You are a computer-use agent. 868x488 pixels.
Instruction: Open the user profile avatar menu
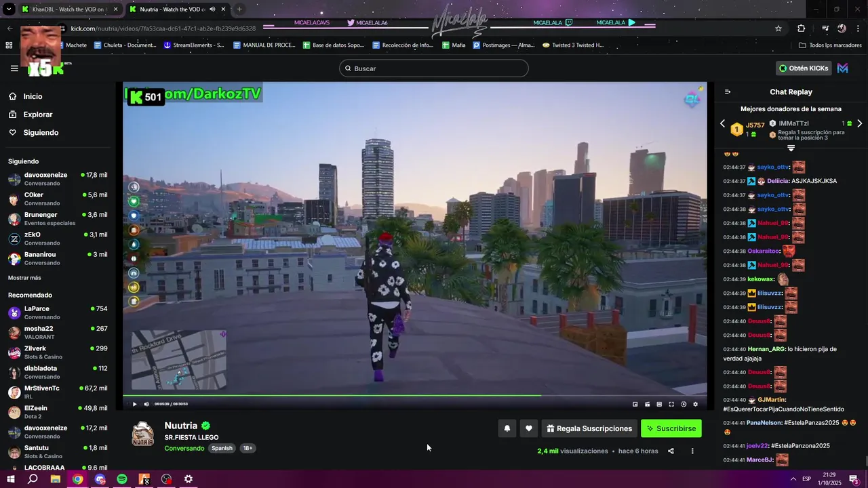click(x=843, y=68)
